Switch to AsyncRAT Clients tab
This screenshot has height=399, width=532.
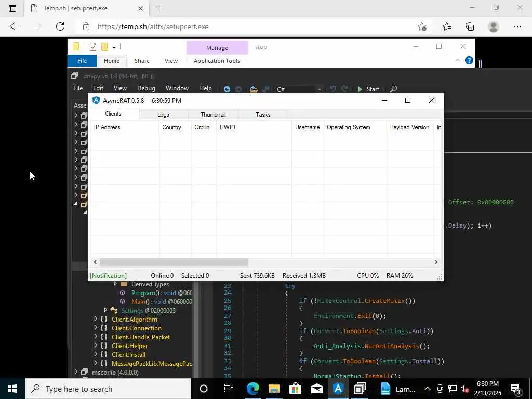113,114
